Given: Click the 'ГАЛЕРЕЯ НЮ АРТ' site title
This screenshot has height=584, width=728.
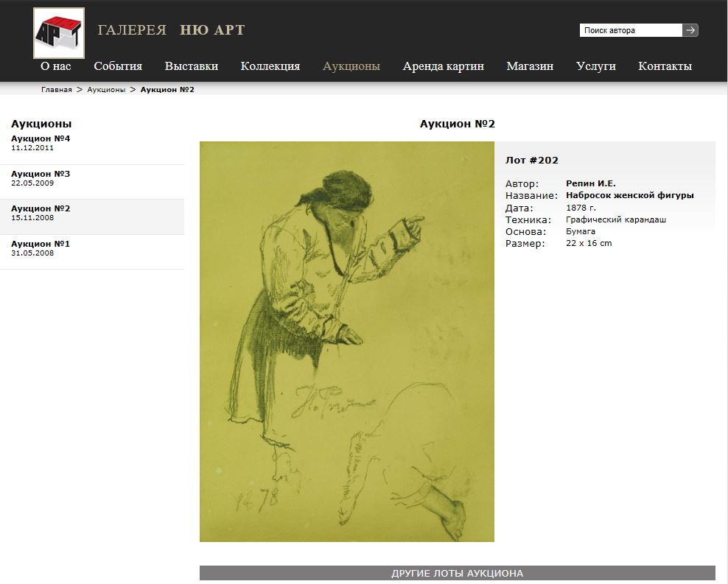Looking at the screenshot, I should coord(172,30).
